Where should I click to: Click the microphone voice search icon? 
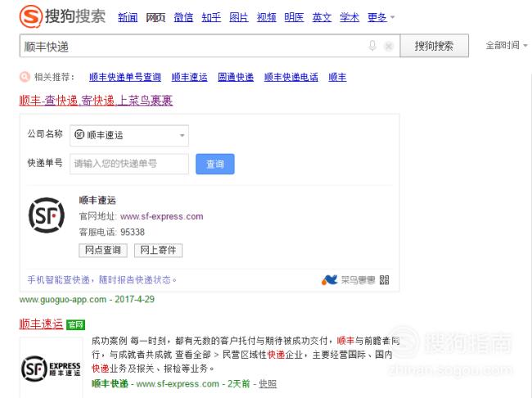372,46
